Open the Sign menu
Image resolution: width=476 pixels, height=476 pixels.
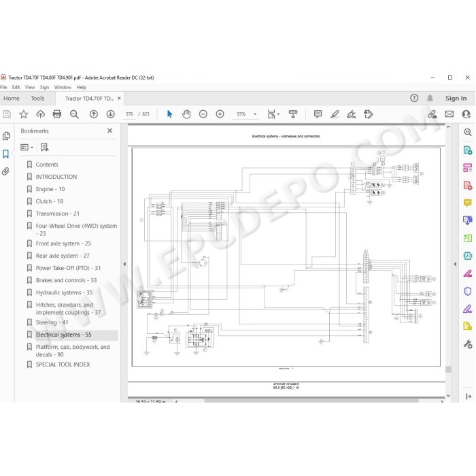pyautogui.click(x=44, y=88)
